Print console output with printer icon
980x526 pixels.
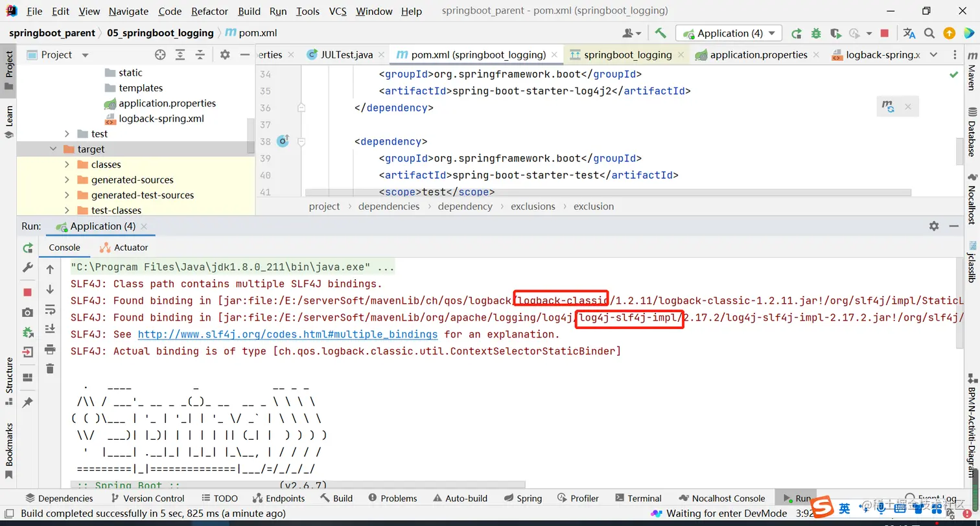pos(50,349)
